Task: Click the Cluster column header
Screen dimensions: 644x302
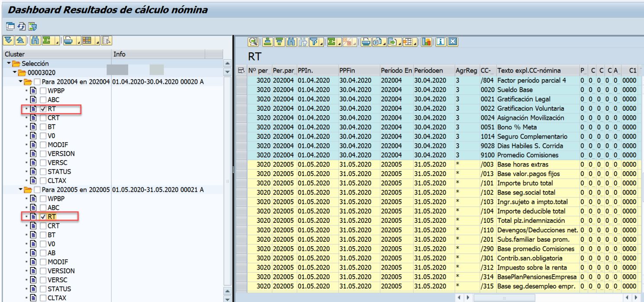Action: click(x=57, y=54)
